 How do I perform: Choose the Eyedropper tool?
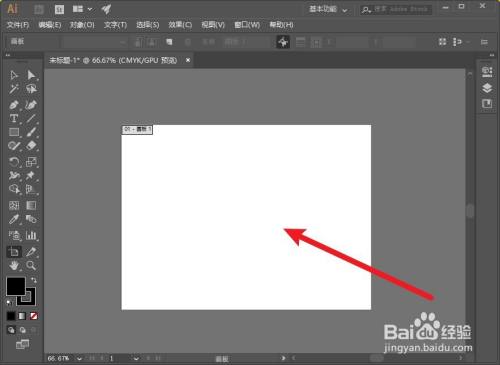click(x=14, y=219)
